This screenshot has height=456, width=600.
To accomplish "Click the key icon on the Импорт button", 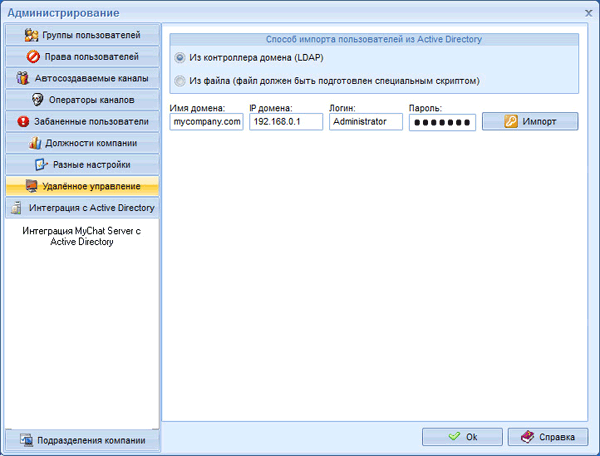I will [x=511, y=121].
